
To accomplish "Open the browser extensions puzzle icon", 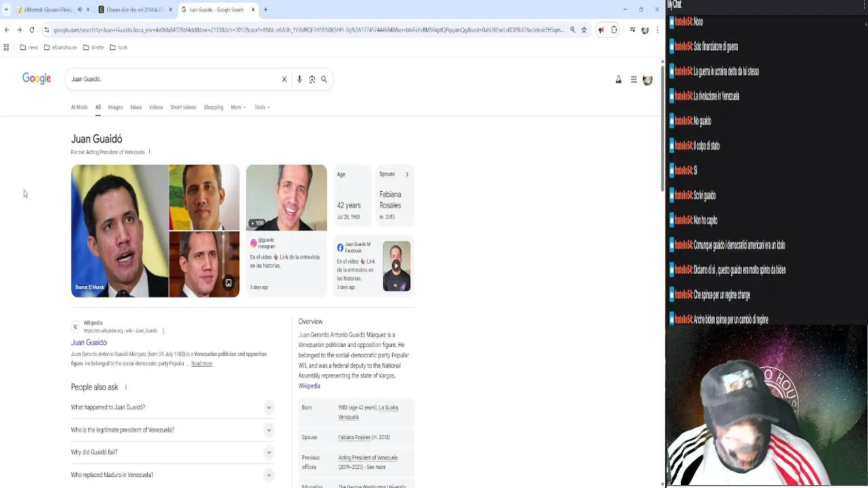I will pyautogui.click(x=614, y=30).
